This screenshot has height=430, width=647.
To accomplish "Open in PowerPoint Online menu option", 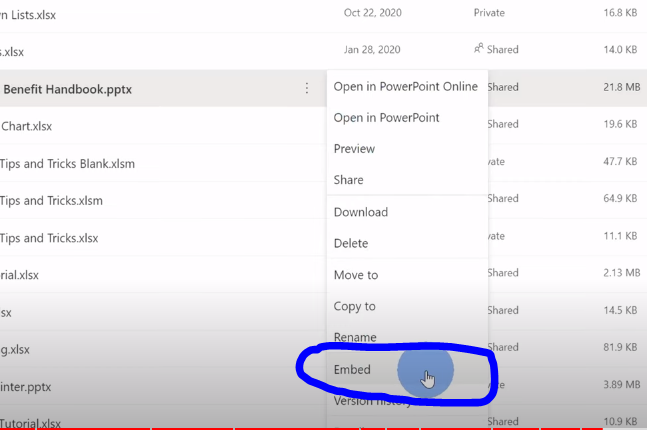I will click(406, 87).
